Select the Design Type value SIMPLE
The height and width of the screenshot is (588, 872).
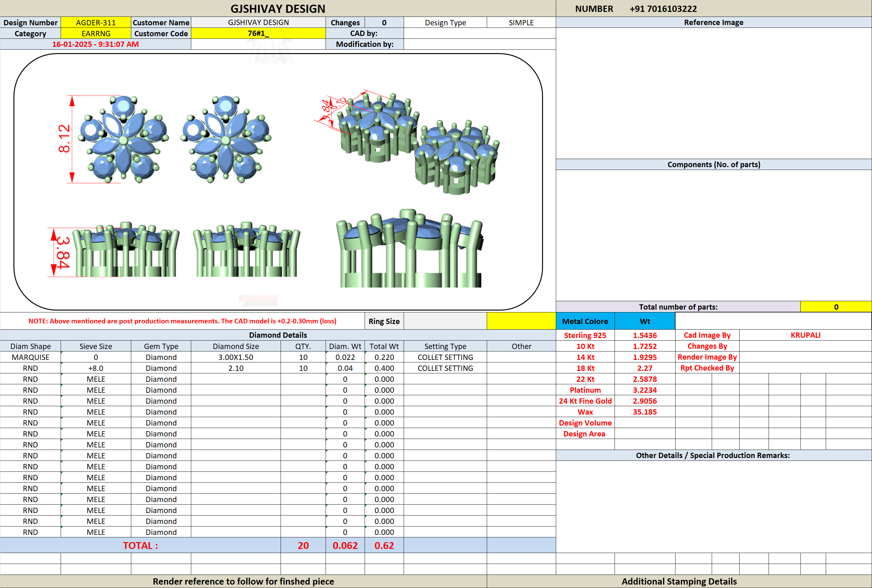tap(521, 22)
